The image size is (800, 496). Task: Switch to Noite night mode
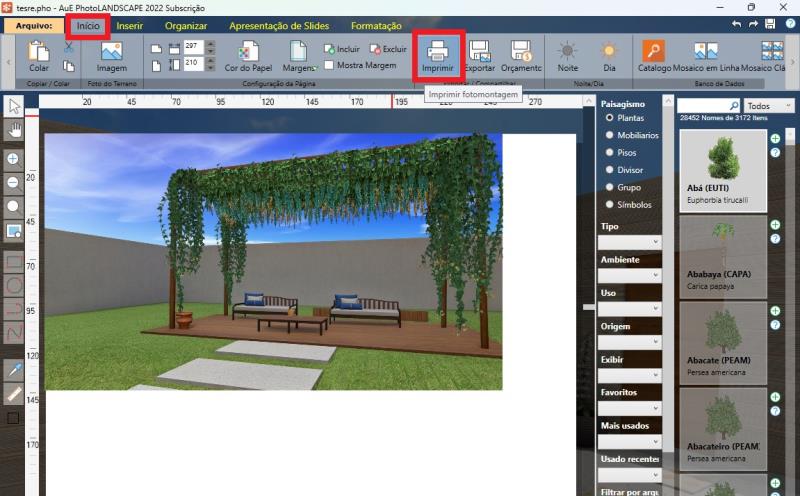[567, 56]
